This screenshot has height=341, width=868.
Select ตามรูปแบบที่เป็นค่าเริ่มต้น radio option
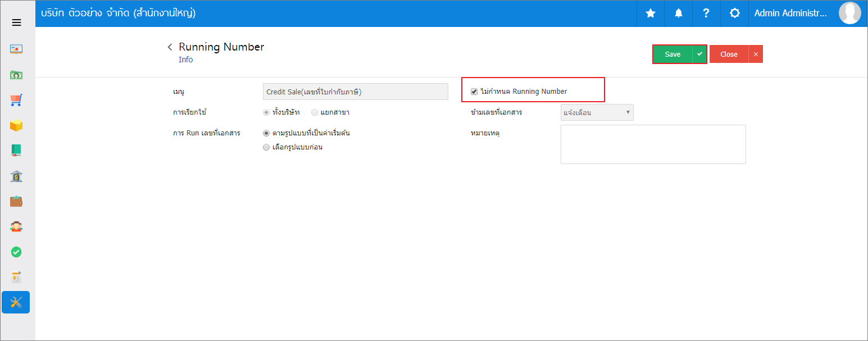click(x=267, y=134)
